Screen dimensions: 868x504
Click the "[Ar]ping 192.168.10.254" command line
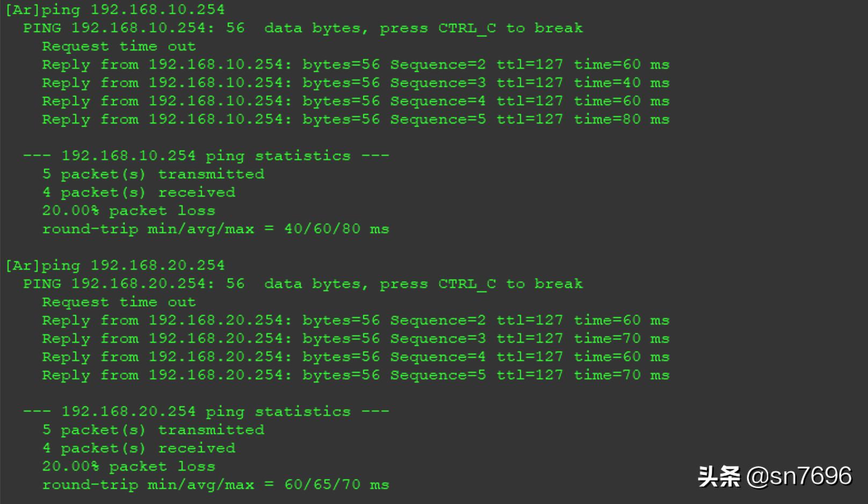click(x=115, y=10)
